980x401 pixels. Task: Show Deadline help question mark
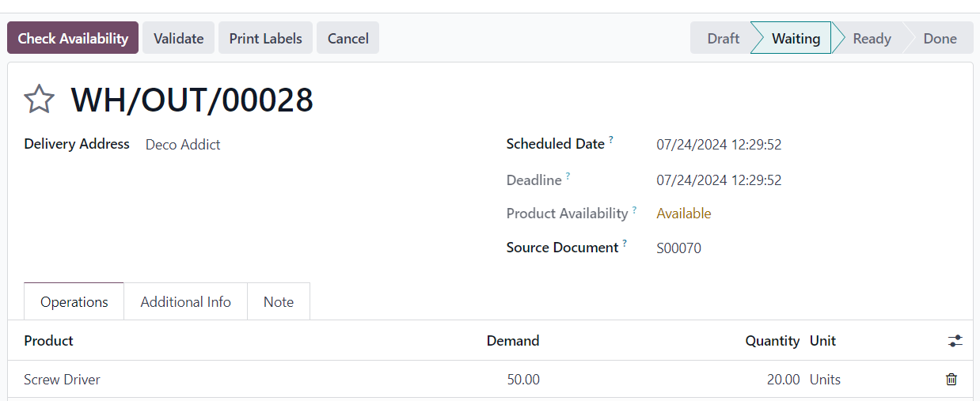coord(568,176)
